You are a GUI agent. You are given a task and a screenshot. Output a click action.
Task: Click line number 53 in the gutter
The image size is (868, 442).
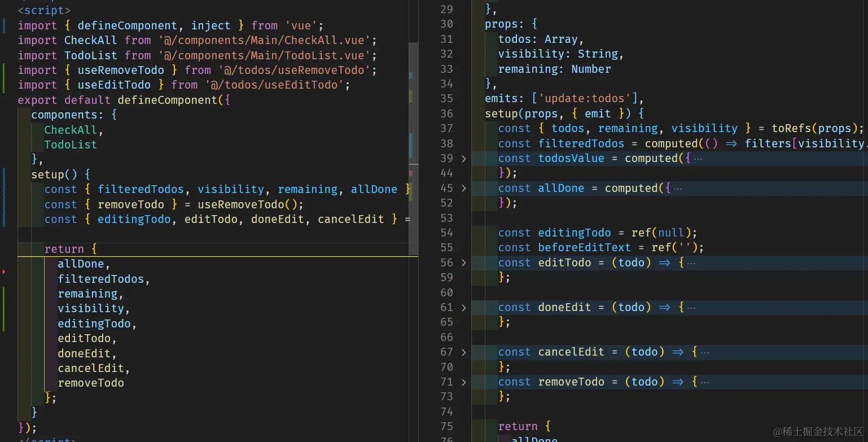[446, 218]
